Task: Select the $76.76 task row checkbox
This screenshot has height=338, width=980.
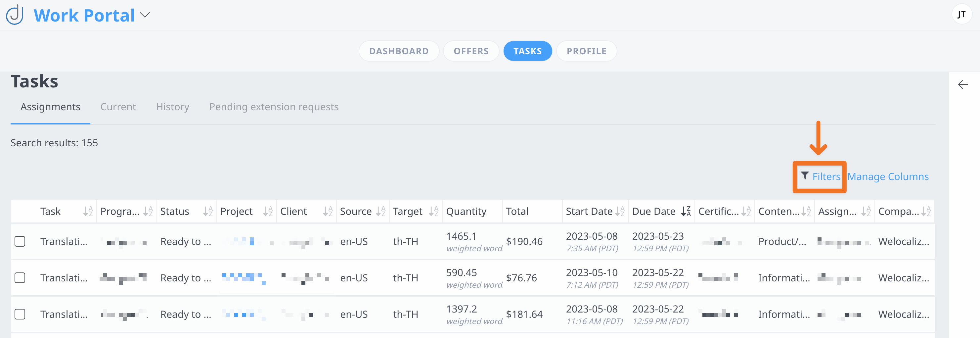Action: 20,278
